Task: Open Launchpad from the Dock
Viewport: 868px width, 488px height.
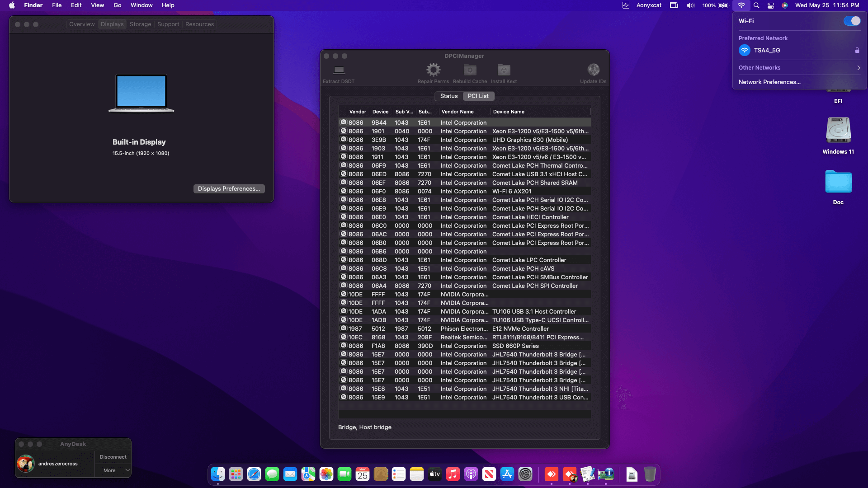Action: (236, 474)
